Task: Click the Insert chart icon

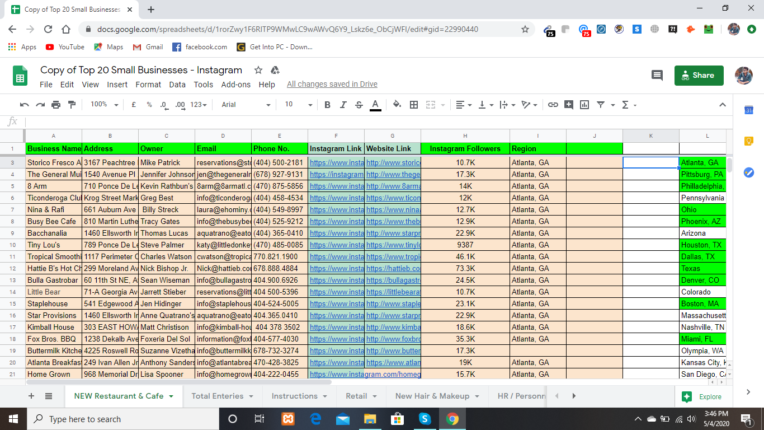Action: (584, 105)
